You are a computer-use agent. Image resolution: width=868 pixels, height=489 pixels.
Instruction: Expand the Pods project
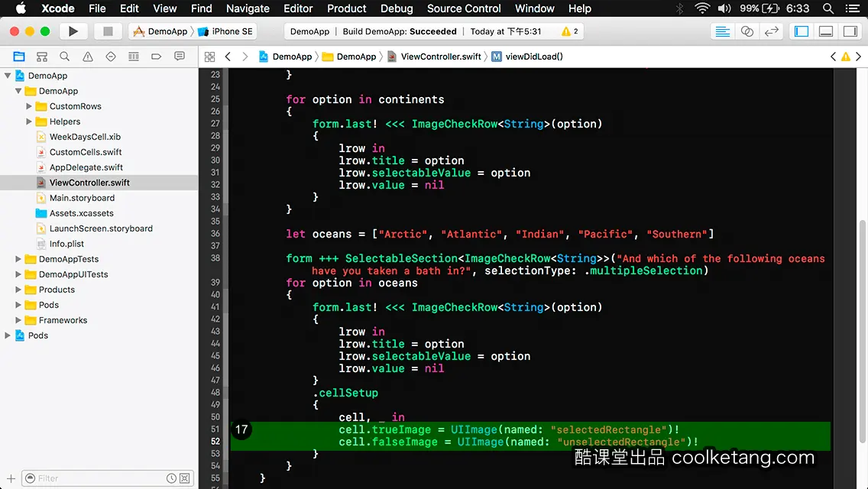click(x=8, y=335)
